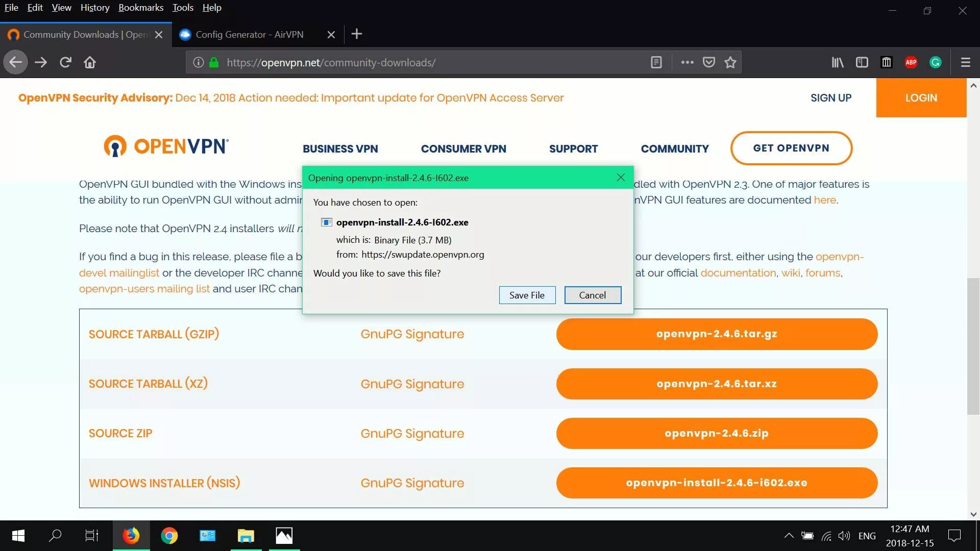The image size is (980, 551).
Task: Open Firefox Library icon
Action: (838, 62)
